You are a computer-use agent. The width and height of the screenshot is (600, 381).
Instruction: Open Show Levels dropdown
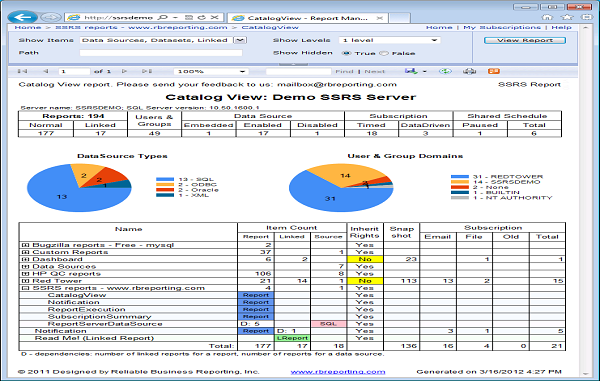pos(434,40)
